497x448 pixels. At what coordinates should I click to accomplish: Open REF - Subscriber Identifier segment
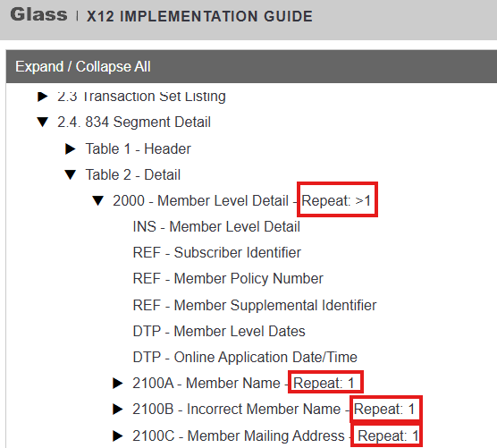217,253
